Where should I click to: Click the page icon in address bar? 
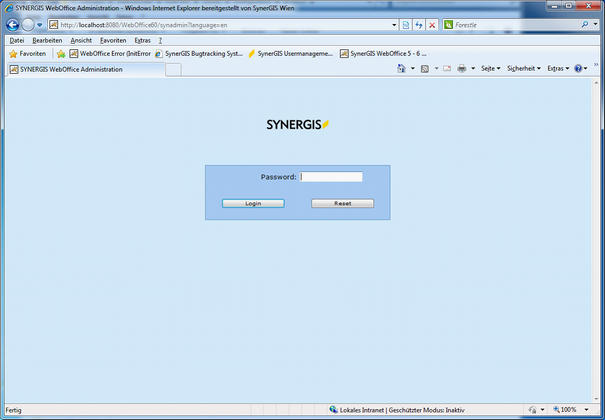(54, 25)
